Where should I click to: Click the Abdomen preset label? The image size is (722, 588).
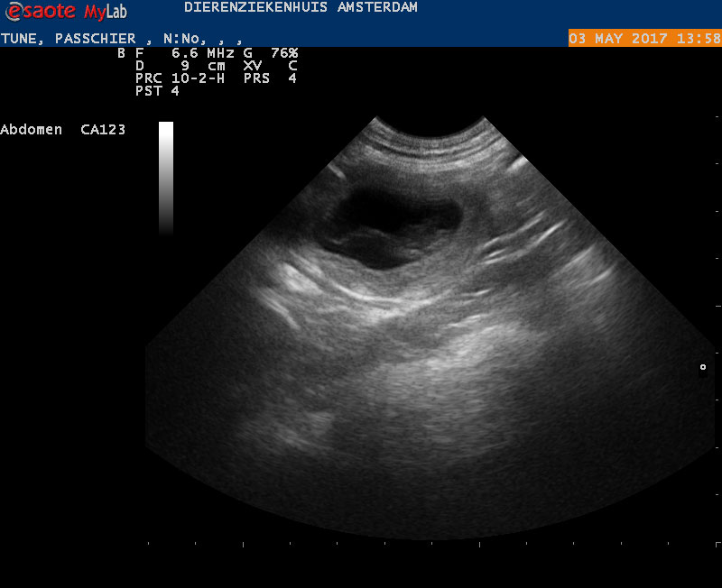point(31,130)
